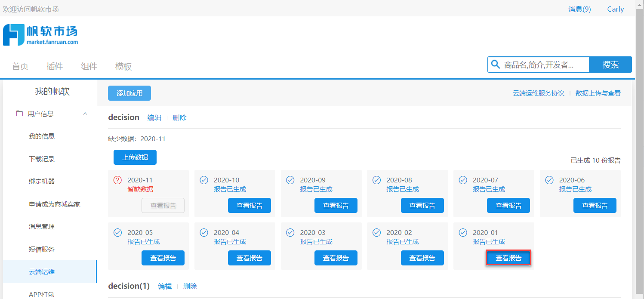This screenshot has width=644, height=299.
Task: Click 已生成 10 份报告 text
Action: click(x=596, y=160)
